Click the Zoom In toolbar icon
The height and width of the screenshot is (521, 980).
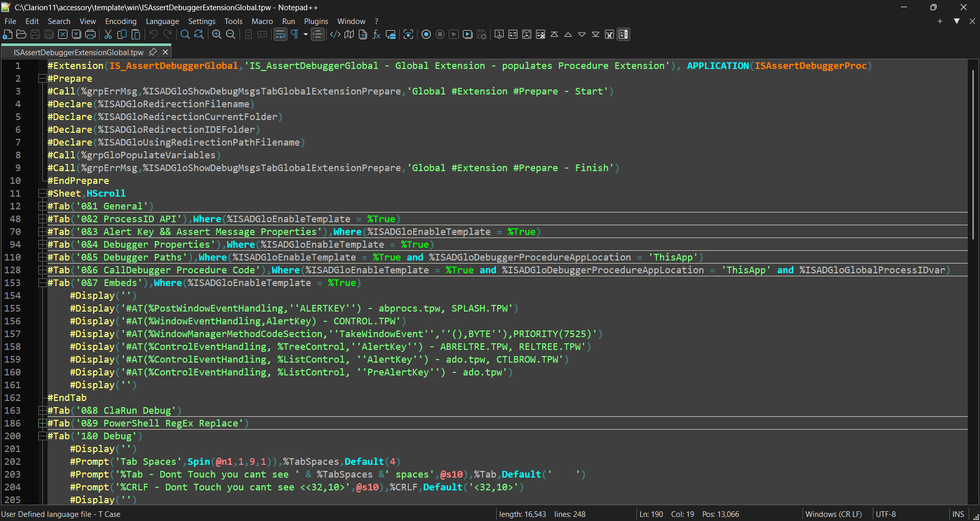(x=217, y=34)
